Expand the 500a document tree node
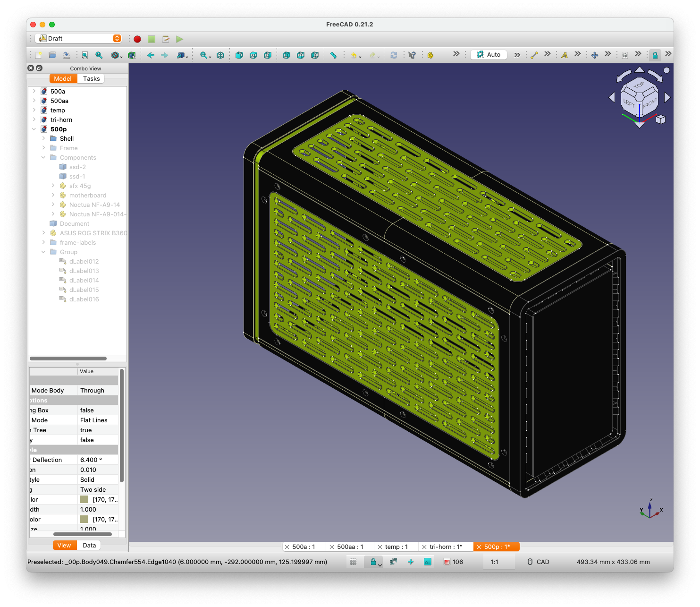Viewport: 700px width, 607px height. pos(34,91)
